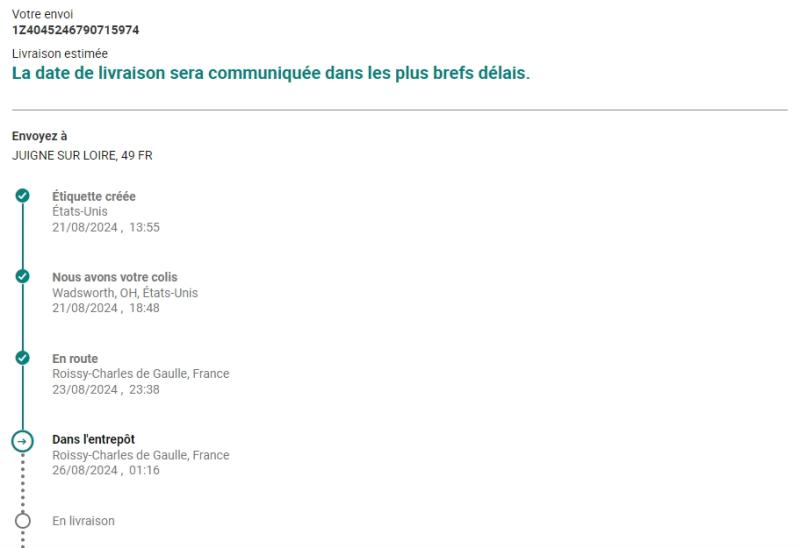Select tracking number 1Z4045246790715974
Viewport: 800px width, 548px height.
pos(76,30)
